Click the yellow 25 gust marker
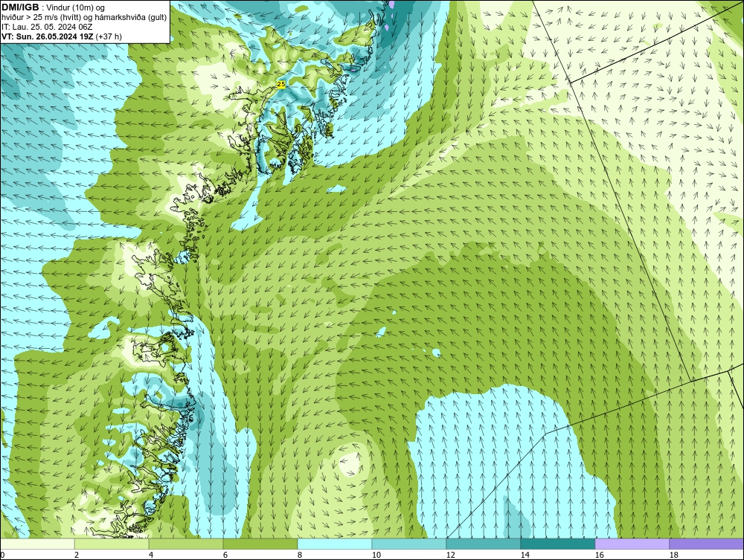This screenshot has width=744, height=560. coord(281,84)
